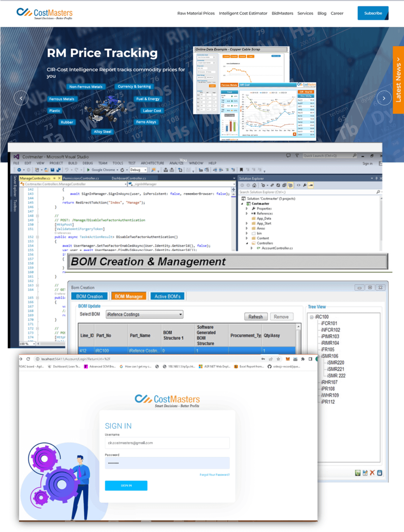Click the Search Solution Explorer box

(x=310, y=192)
